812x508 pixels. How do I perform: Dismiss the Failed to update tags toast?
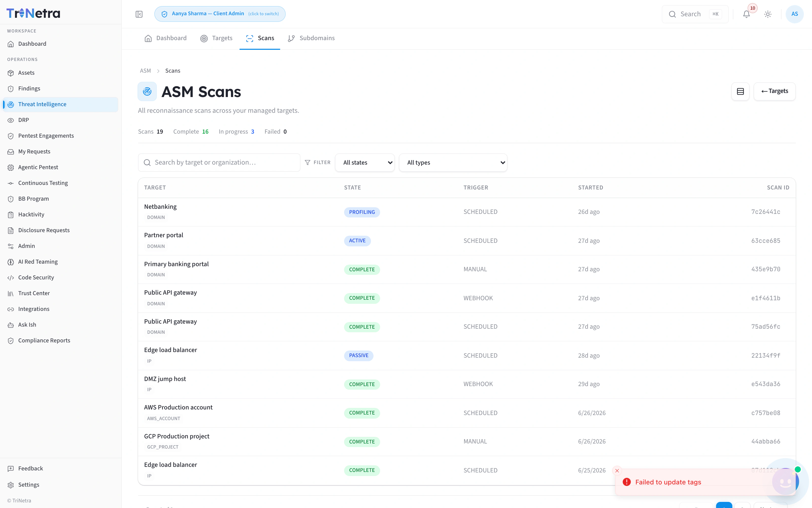pyautogui.click(x=617, y=471)
